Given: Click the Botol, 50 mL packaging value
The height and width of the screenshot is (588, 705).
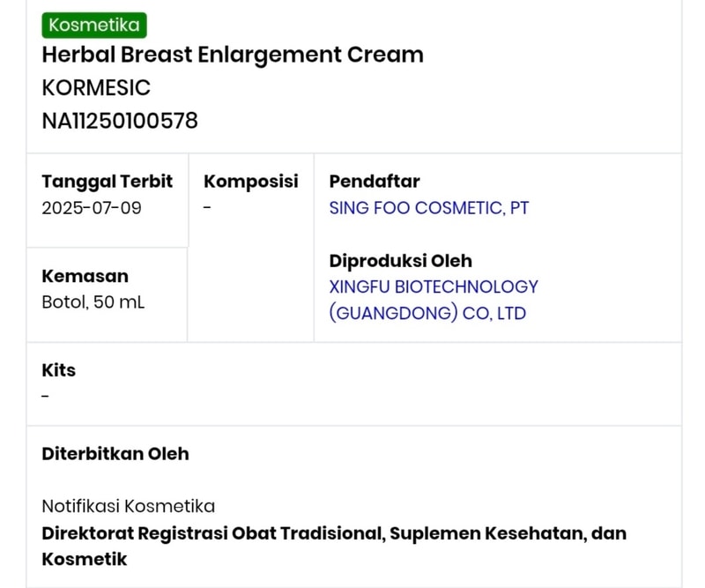Looking at the screenshot, I should click(x=93, y=302).
